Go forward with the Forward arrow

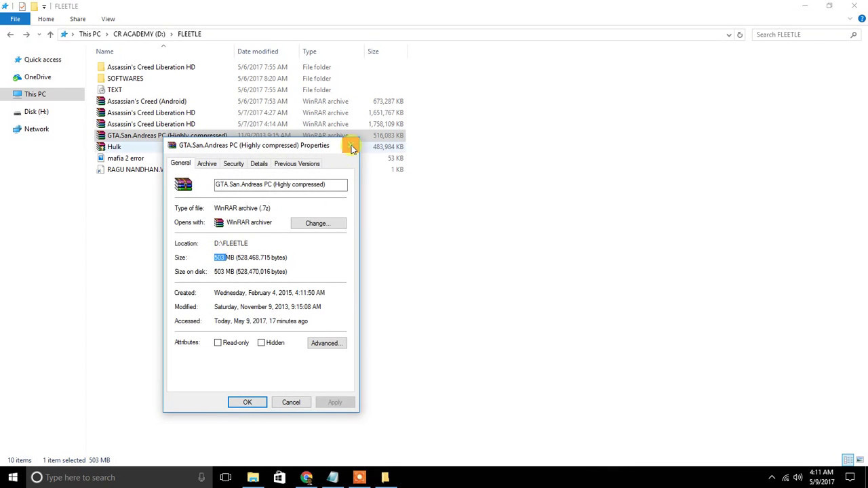pyautogui.click(x=26, y=35)
